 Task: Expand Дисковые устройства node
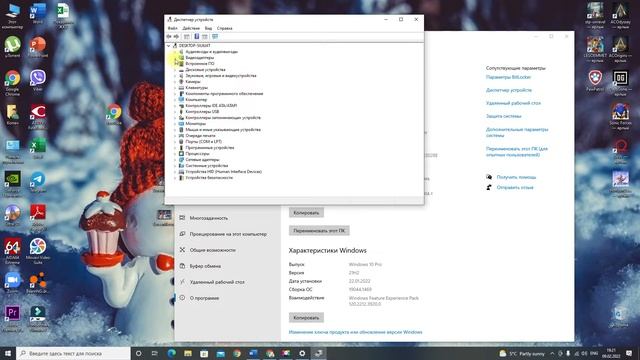pos(175,70)
